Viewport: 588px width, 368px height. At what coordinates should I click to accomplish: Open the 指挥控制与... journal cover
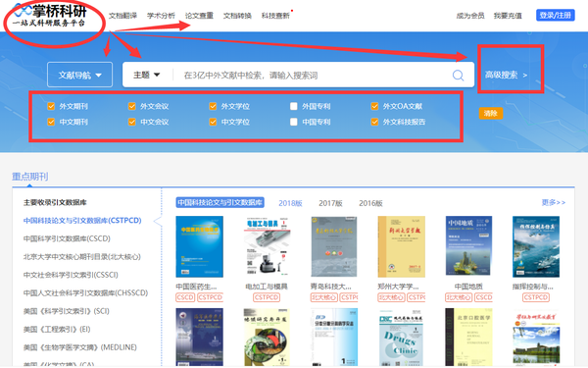click(536, 246)
